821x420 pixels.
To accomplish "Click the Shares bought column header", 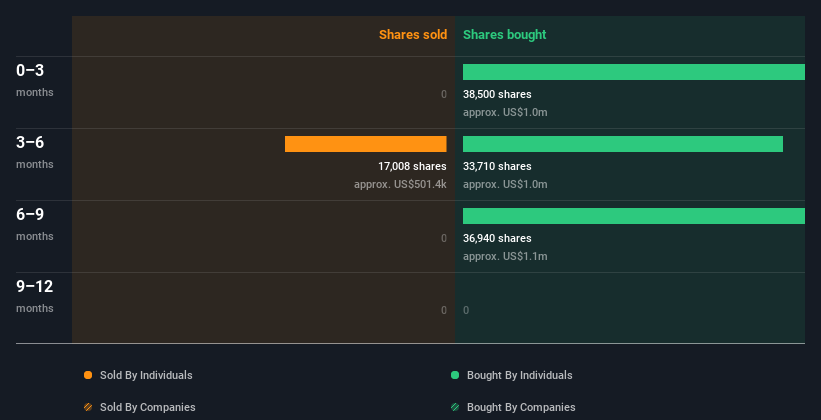I will (504, 35).
